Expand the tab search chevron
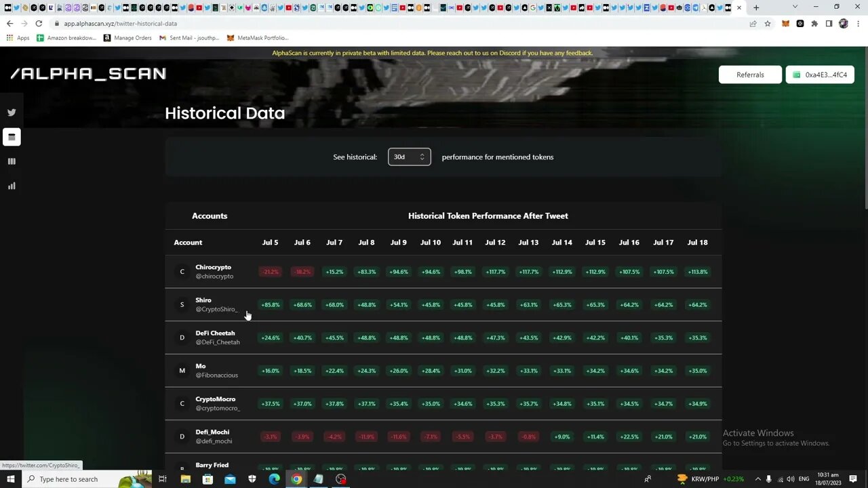868x488 pixels. click(795, 7)
